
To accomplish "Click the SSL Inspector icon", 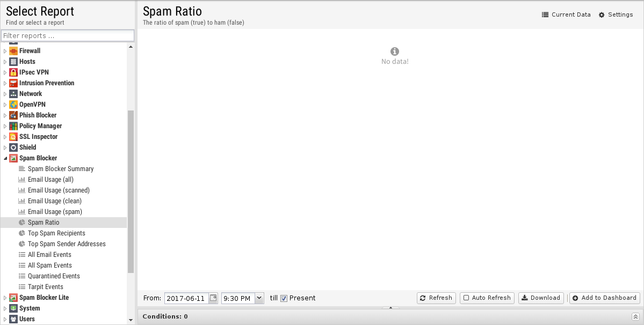I will 13,136.
